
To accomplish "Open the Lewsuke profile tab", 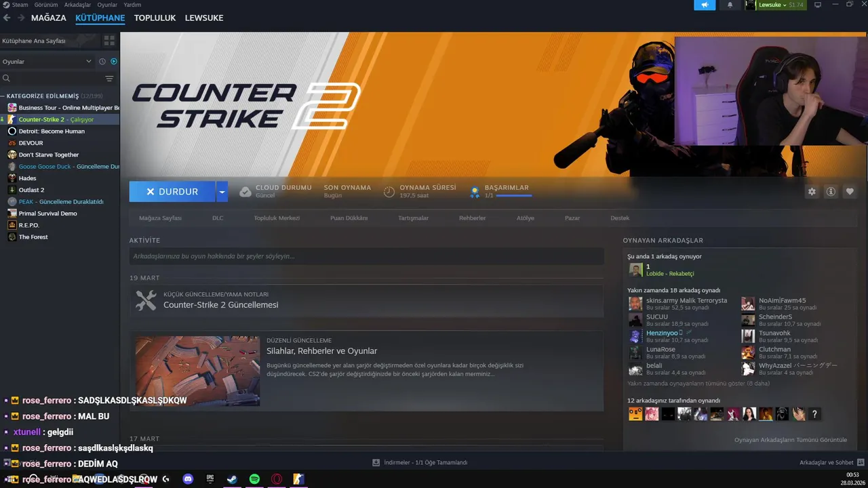I will [x=204, y=18].
